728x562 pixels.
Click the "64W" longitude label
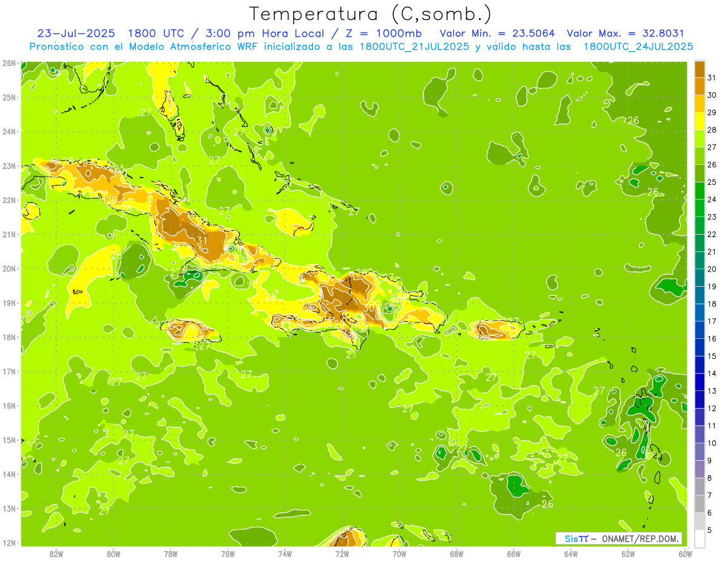571,553
